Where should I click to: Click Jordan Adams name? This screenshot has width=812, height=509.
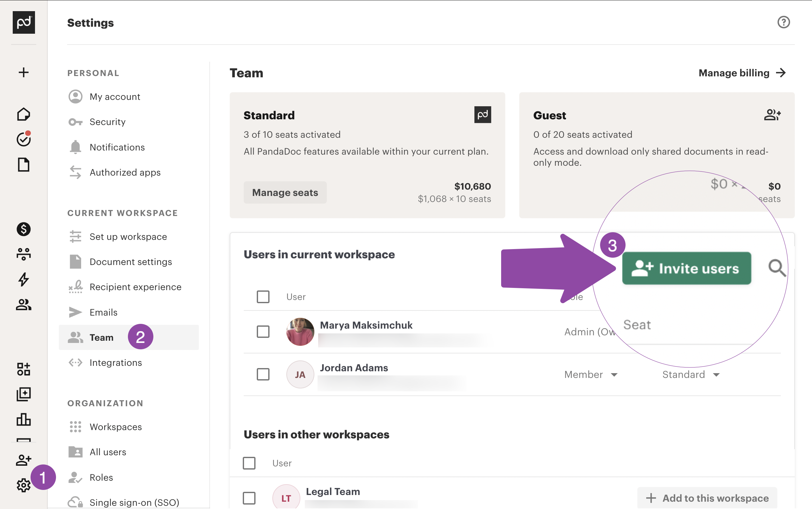click(x=354, y=368)
